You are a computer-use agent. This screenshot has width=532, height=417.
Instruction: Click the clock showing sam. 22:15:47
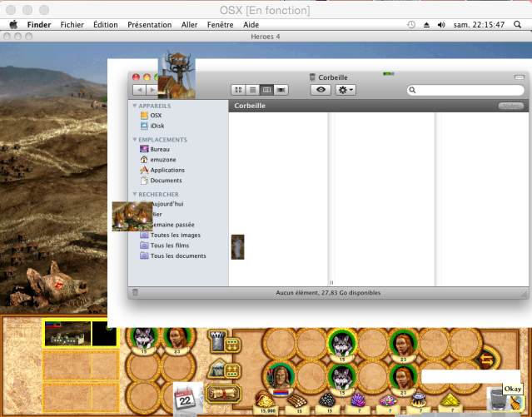click(x=479, y=25)
